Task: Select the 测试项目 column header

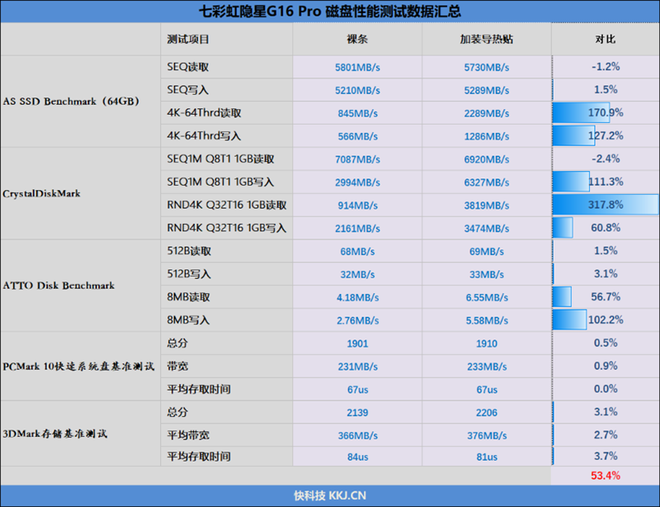Action: [x=188, y=39]
